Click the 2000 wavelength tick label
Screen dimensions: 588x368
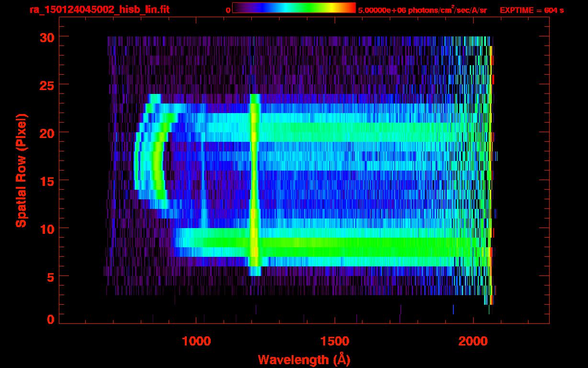point(473,341)
